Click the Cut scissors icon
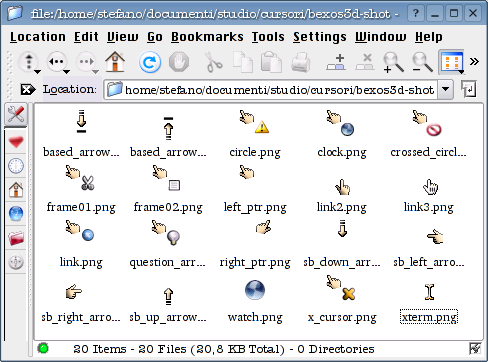488x362 pixels. click(x=213, y=62)
